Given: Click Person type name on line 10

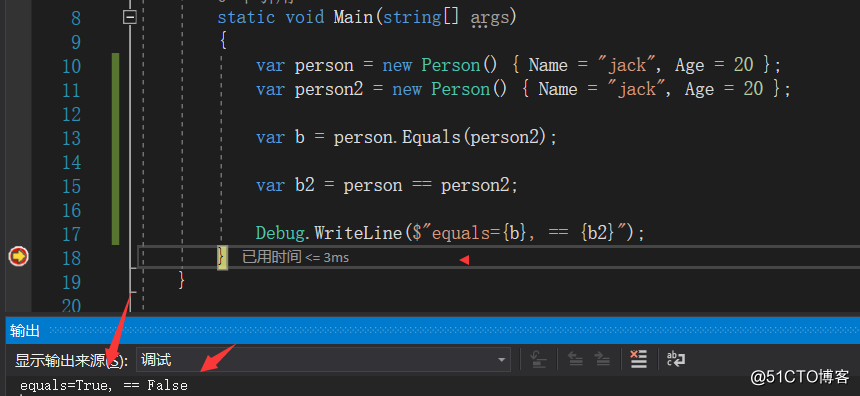Looking at the screenshot, I should pyautogui.click(x=450, y=65).
